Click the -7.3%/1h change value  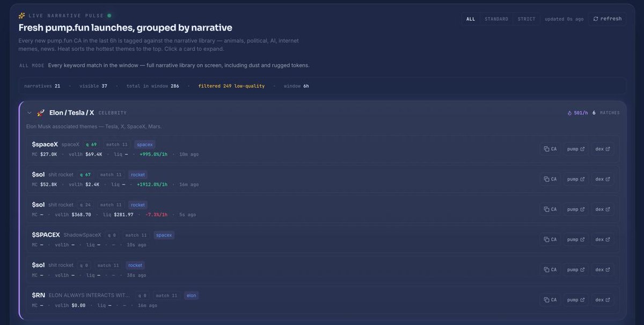(x=156, y=215)
